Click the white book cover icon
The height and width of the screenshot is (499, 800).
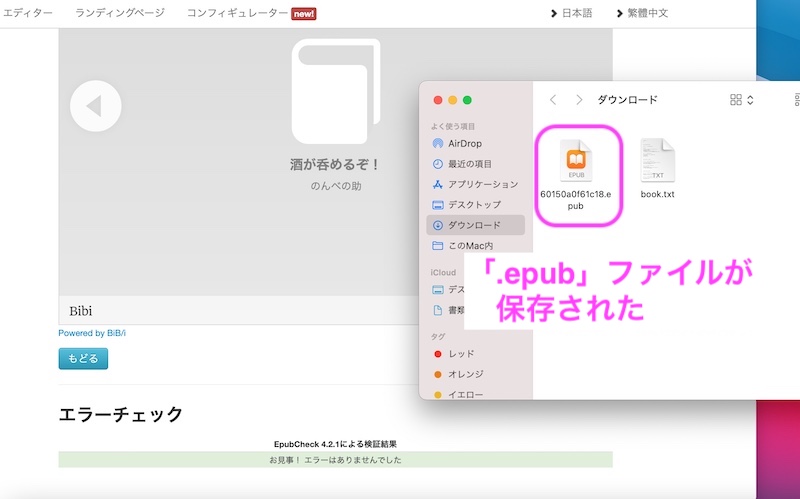pos(335,92)
